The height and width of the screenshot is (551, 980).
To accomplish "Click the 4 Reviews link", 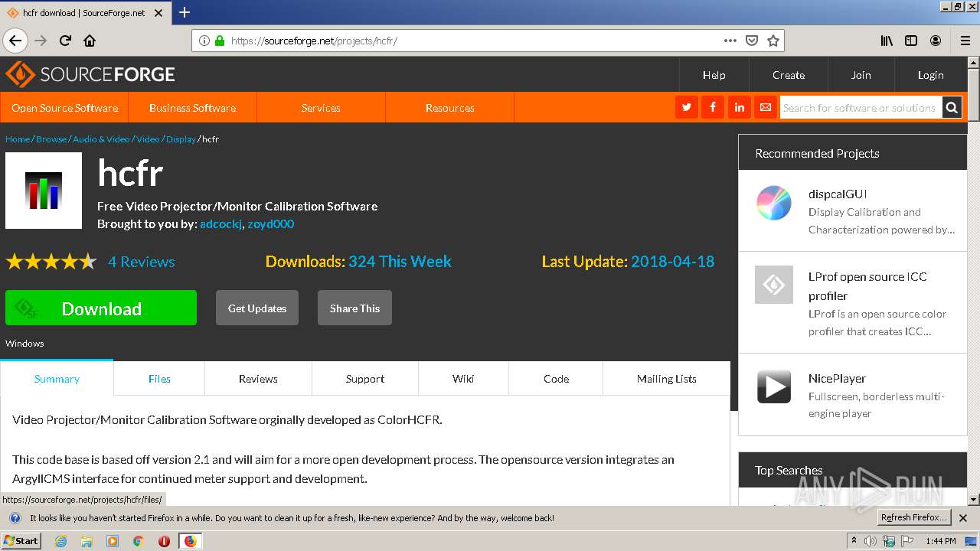I will click(x=142, y=262).
